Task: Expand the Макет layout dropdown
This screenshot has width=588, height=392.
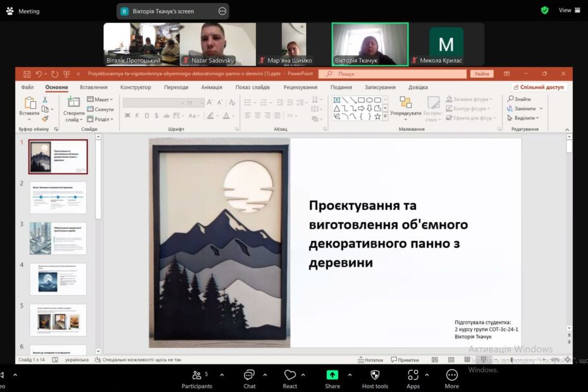Action: [100, 99]
